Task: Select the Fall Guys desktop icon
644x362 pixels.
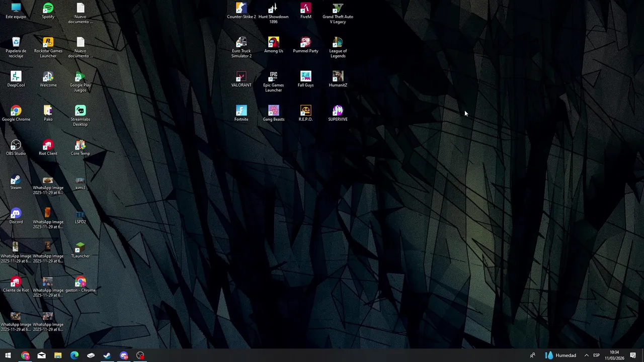Action: tap(306, 79)
